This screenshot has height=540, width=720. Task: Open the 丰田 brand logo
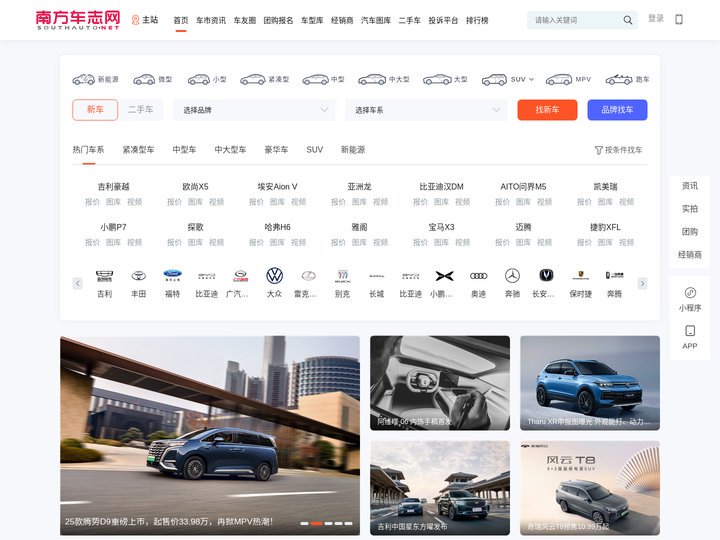pos(139,276)
